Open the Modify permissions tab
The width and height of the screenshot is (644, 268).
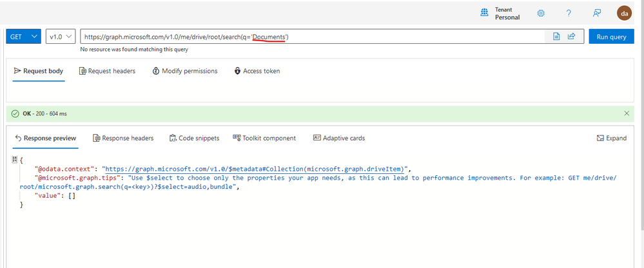[x=185, y=71]
